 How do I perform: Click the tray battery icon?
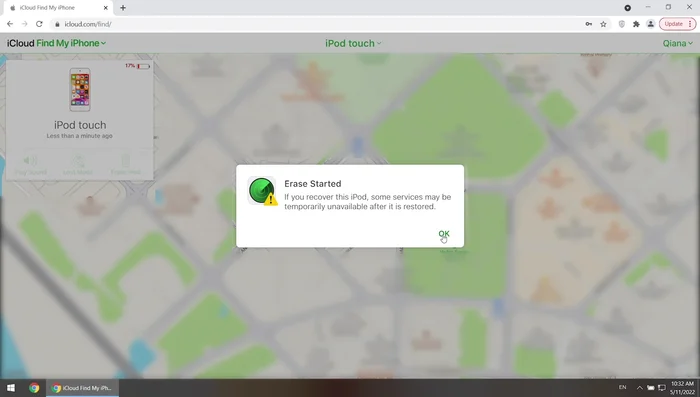(x=651, y=388)
